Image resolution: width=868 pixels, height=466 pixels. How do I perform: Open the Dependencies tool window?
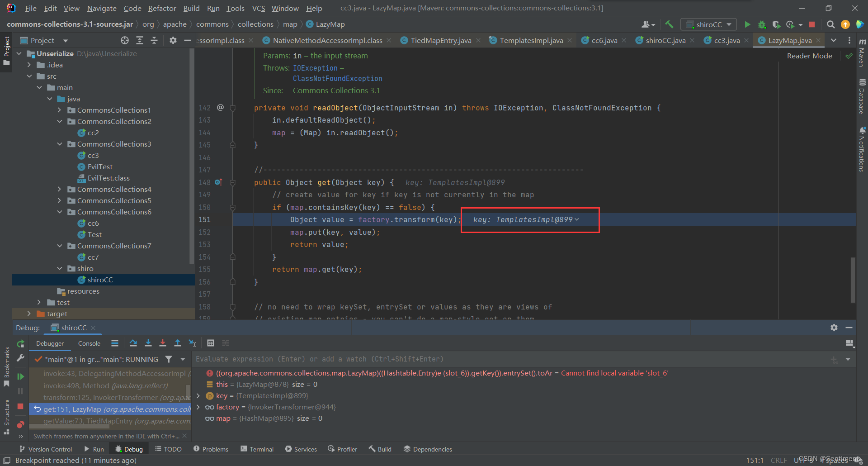428,449
